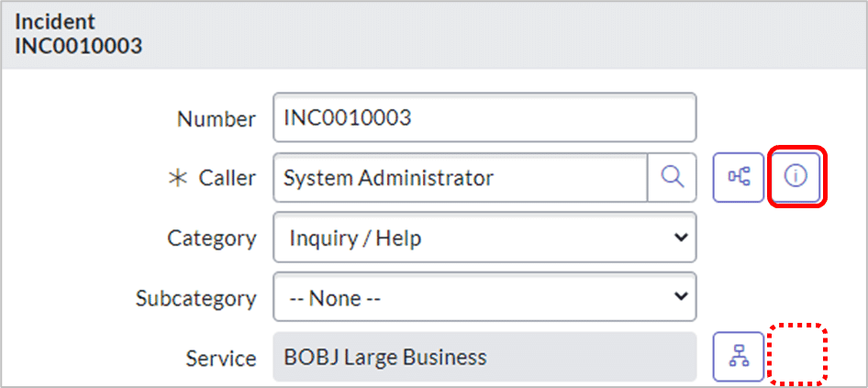
Task: Open the Caller lookup magnifier icon
Action: [672, 178]
